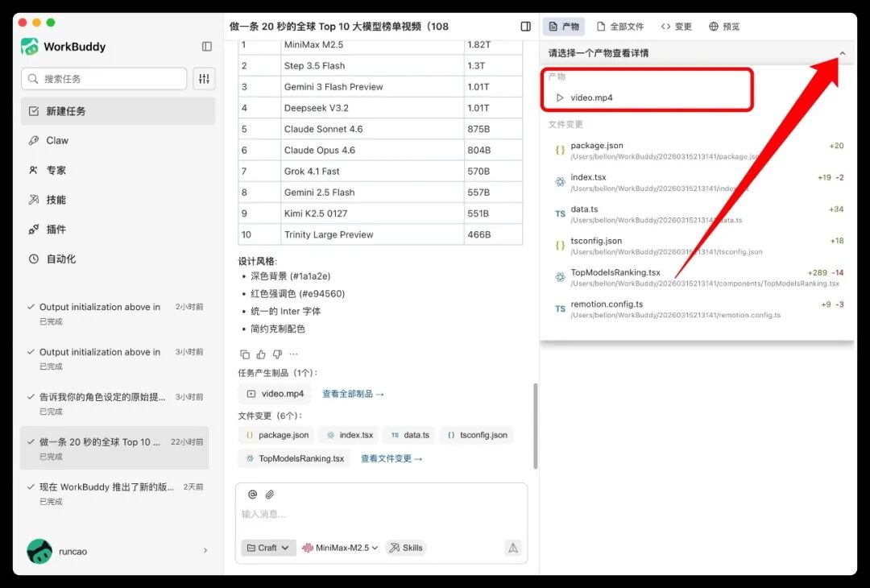Open the 技能 section

point(118,200)
